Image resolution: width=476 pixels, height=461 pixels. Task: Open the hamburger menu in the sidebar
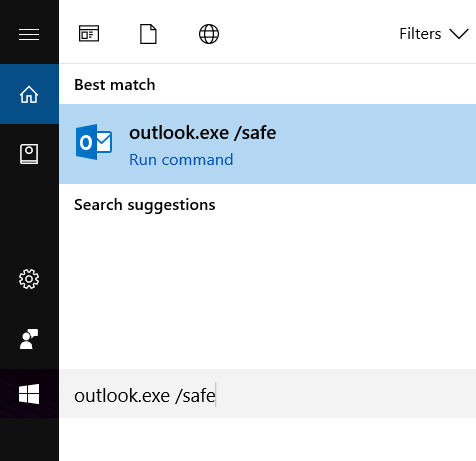(29, 34)
